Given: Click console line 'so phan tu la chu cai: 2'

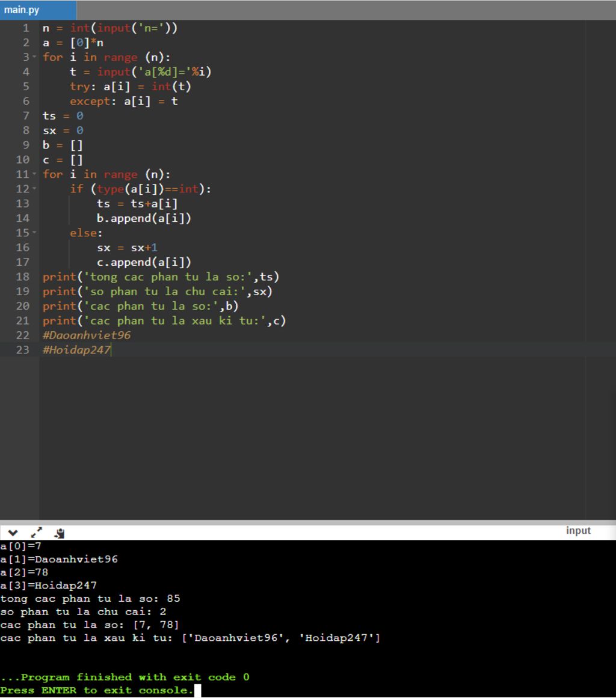Looking at the screenshot, I should (83, 611).
